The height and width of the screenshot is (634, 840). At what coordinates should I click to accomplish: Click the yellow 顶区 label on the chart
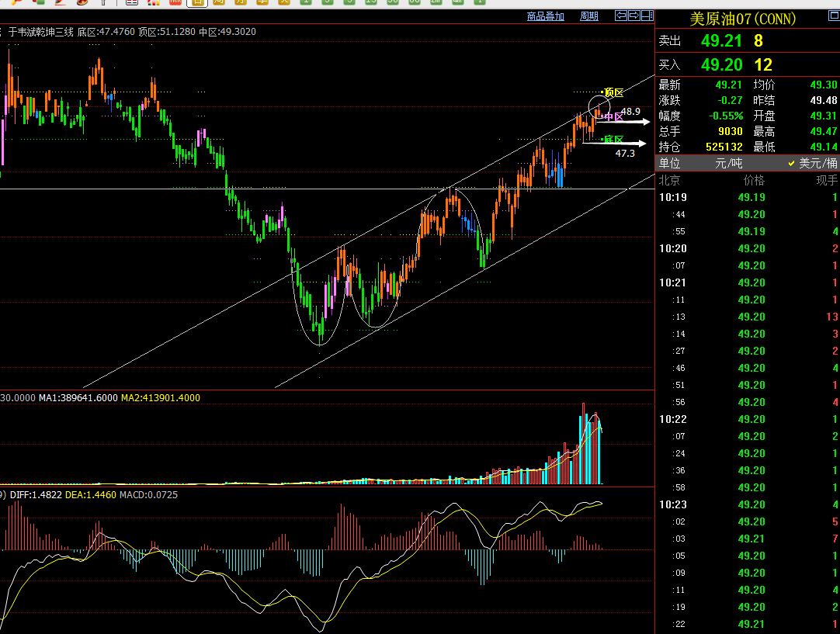(x=613, y=92)
